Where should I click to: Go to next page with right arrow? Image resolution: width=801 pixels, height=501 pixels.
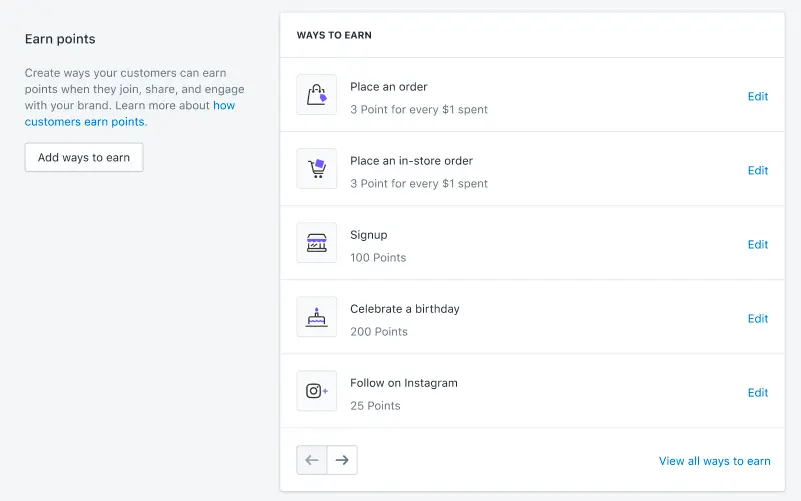[x=342, y=460]
